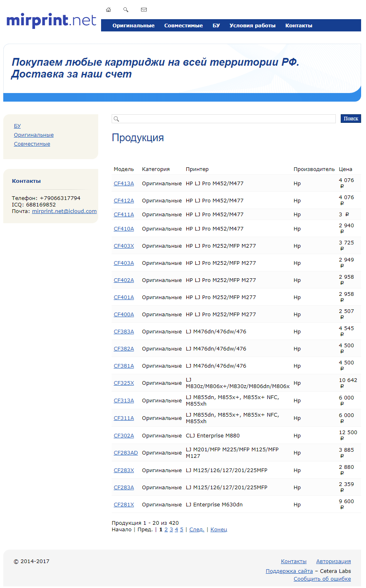The height and width of the screenshot is (588, 366).
Task: Open the Совместимые sidebar link
Action: click(x=32, y=144)
